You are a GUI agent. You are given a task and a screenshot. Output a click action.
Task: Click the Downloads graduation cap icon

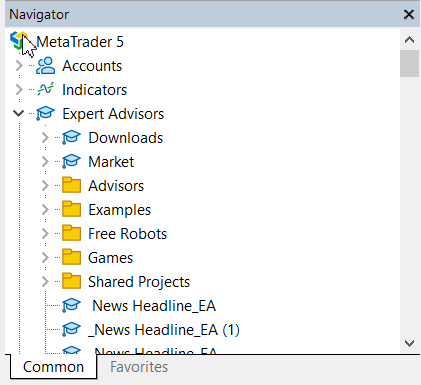coord(71,138)
